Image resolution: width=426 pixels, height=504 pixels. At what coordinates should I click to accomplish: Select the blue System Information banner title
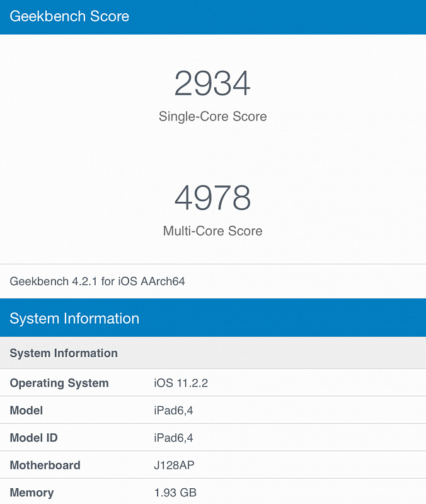[74, 319]
